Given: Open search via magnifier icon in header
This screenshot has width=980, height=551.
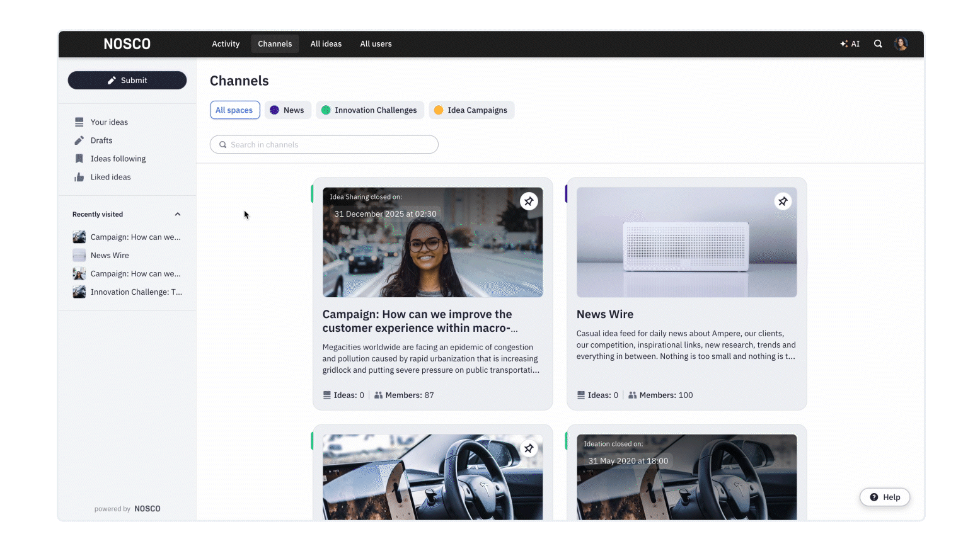Looking at the screenshot, I should tap(878, 44).
